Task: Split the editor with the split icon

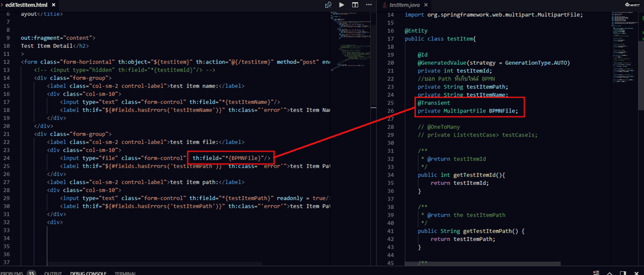Action: (x=355, y=5)
